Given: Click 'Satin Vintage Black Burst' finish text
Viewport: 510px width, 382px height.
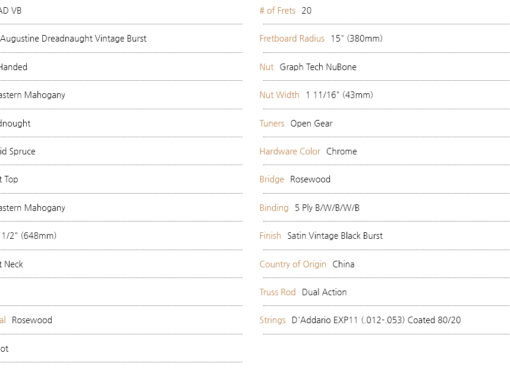Looking at the screenshot, I should coord(335,236).
